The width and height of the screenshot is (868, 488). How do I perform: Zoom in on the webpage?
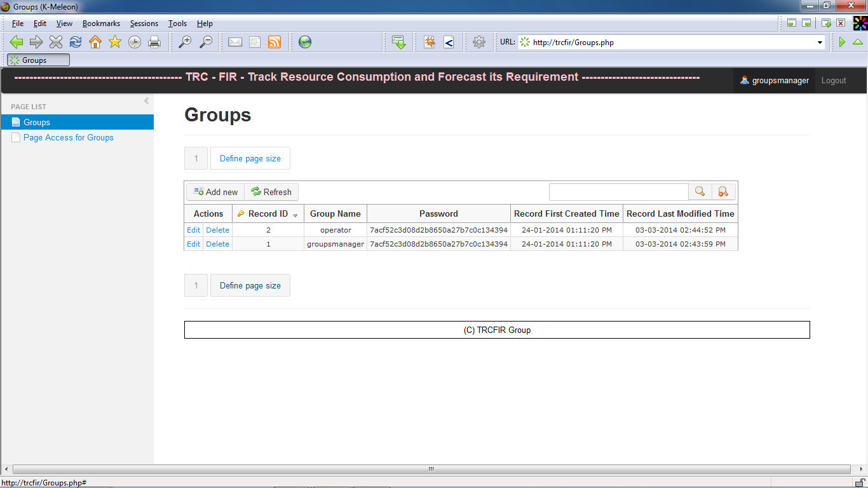(185, 42)
